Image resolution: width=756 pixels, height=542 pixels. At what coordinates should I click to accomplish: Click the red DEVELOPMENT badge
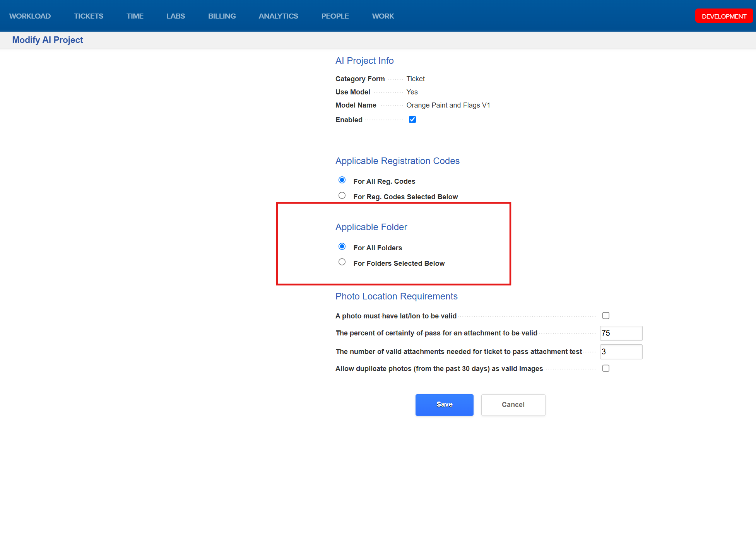[x=724, y=16]
